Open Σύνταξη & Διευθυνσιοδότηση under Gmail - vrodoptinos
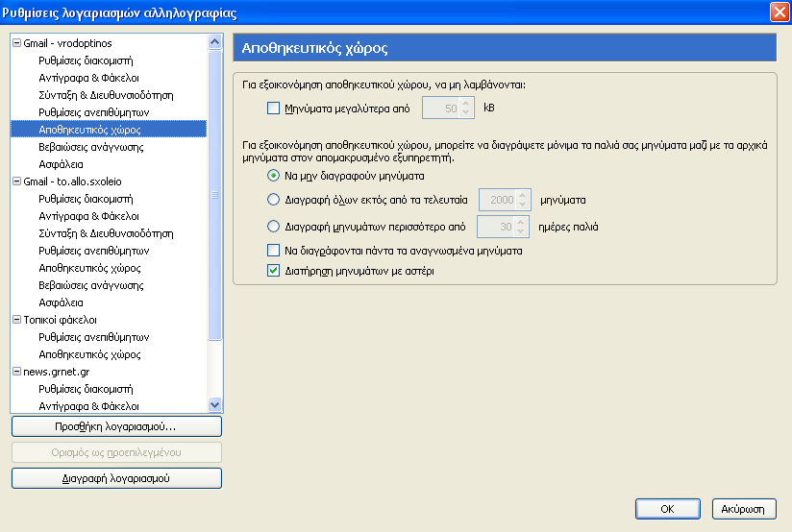 [x=109, y=95]
